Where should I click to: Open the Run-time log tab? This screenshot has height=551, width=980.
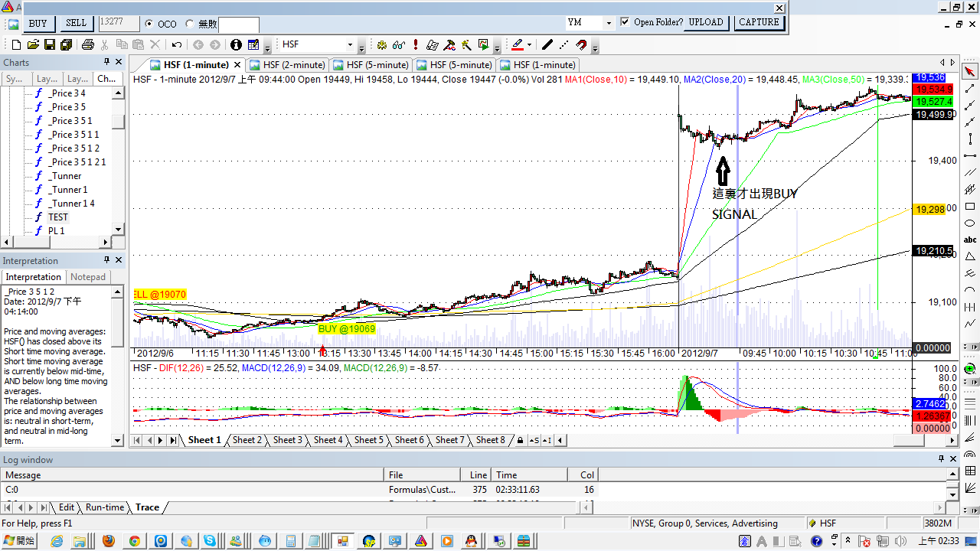coord(105,507)
